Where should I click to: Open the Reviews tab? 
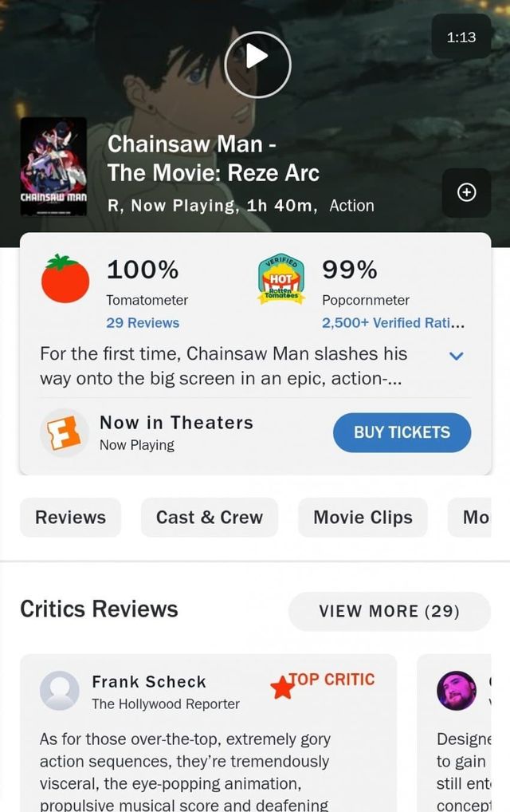(70, 518)
